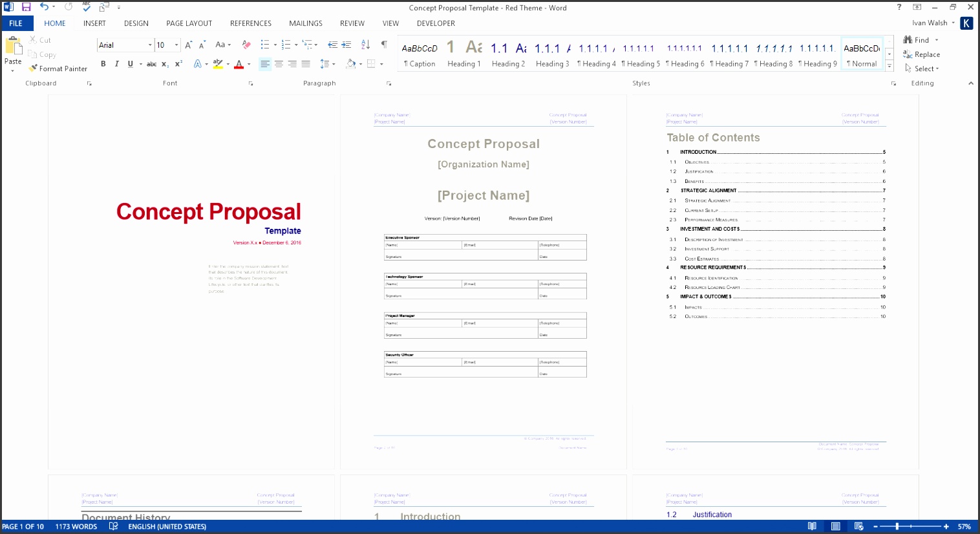Toggle Show/Hide paragraph marks

[383, 45]
